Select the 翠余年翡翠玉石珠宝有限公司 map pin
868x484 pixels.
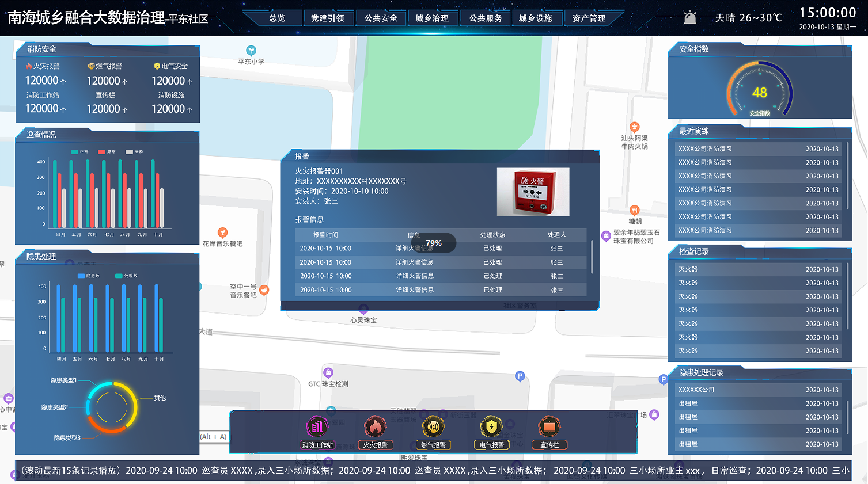point(606,235)
